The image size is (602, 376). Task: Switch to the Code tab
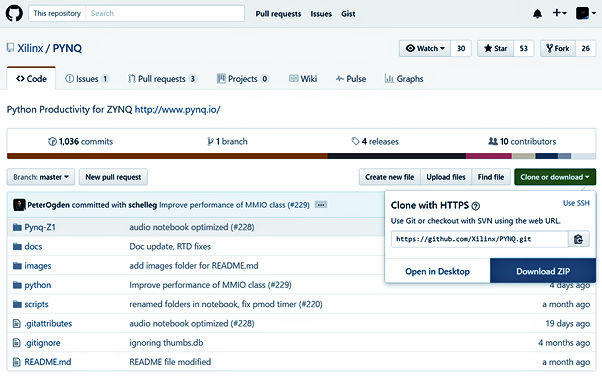[31, 79]
